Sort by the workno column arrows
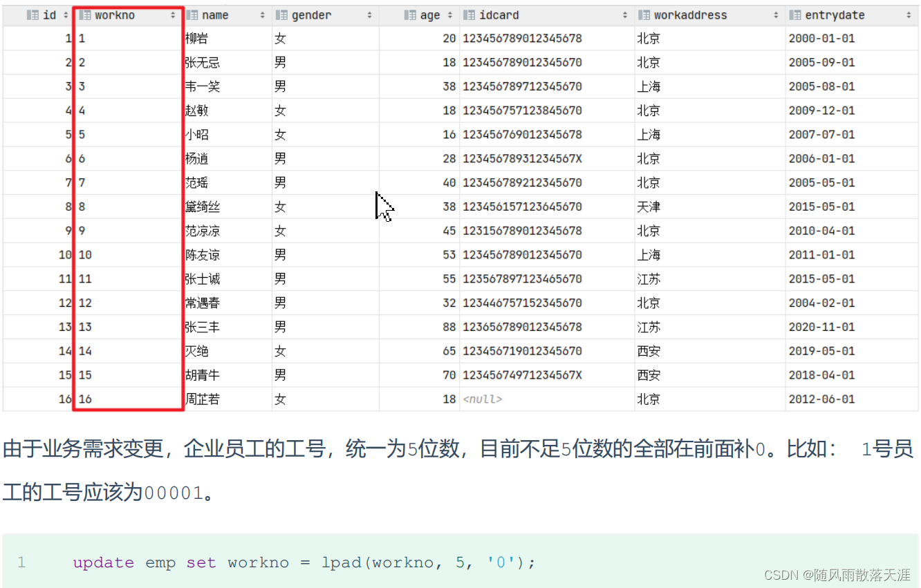This screenshot has height=588, width=921. [x=173, y=15]
